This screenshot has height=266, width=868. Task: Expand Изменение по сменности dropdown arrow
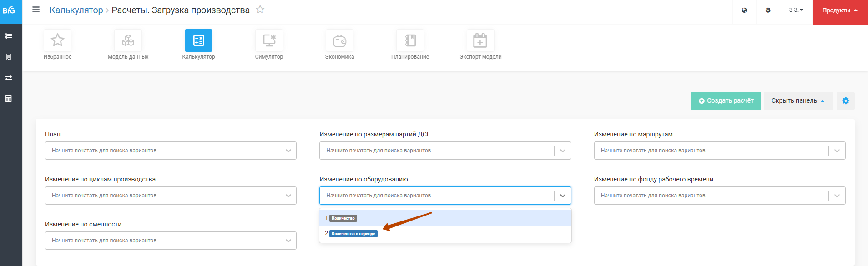click(288, 241)
